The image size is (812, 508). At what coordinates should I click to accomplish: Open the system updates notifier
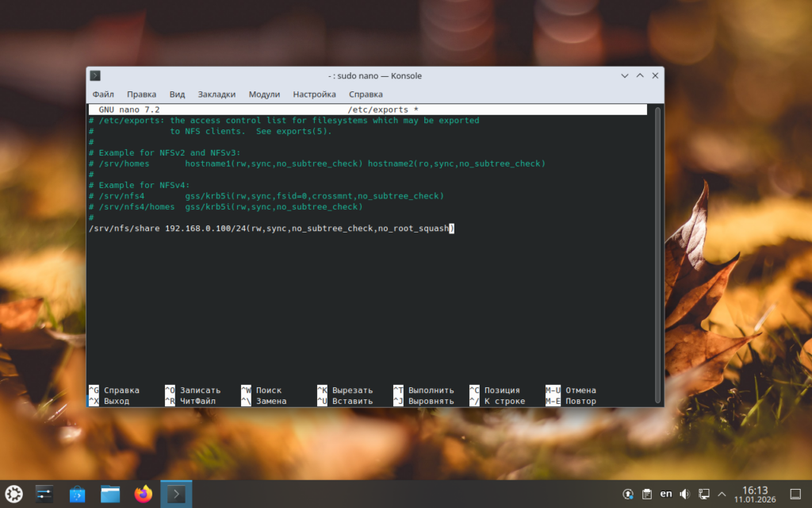pyautogui.click(x=628, y=494)
